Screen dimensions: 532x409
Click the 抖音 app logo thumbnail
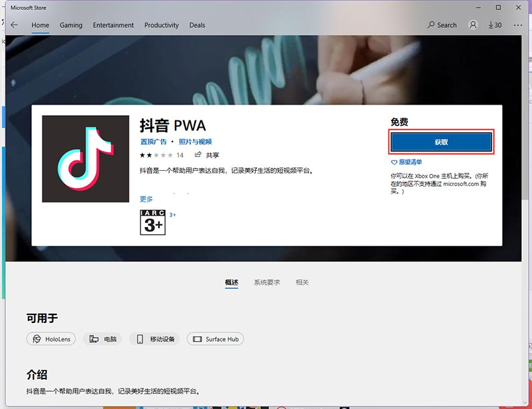pos(85,159)
